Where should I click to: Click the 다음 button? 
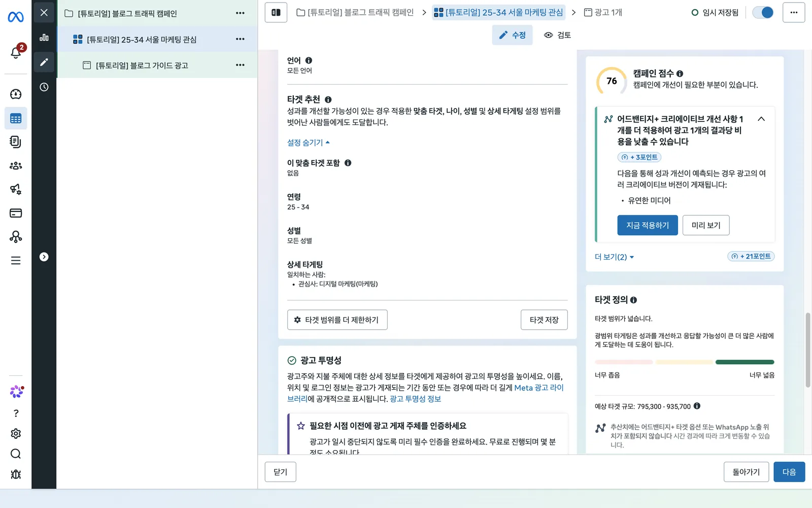click(x=789, y=472)
